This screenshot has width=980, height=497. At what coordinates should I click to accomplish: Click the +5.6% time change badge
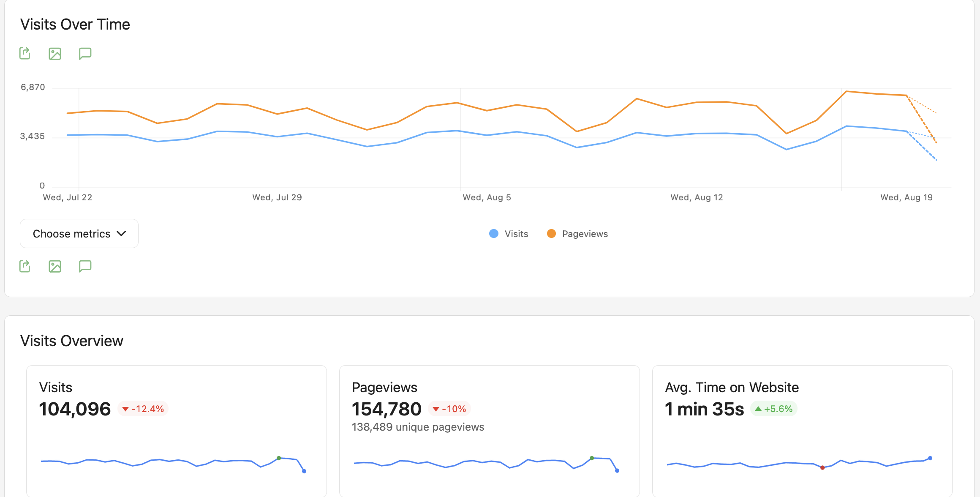[774, 409]
